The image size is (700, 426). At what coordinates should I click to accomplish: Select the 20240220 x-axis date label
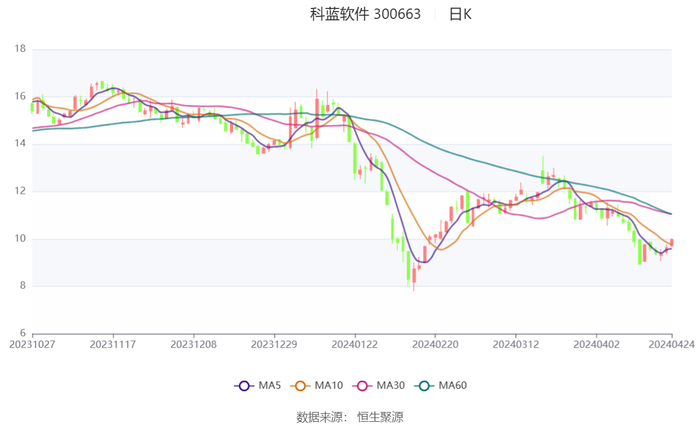(x=435, y=345)
